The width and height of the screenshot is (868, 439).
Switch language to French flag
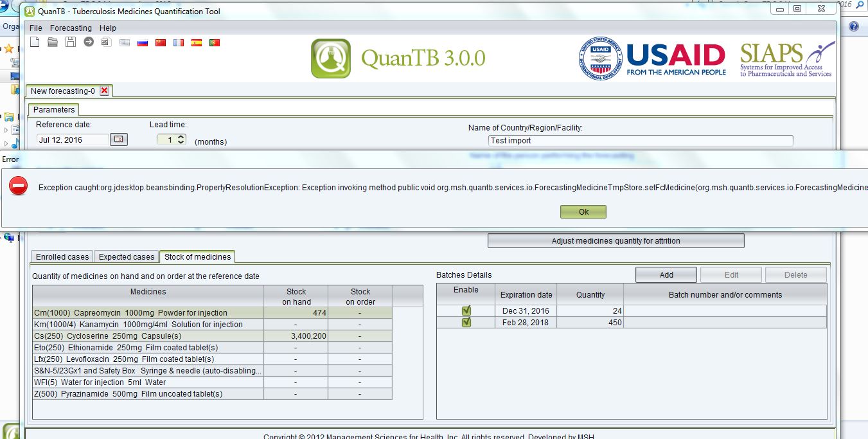[x=179, y=42]
